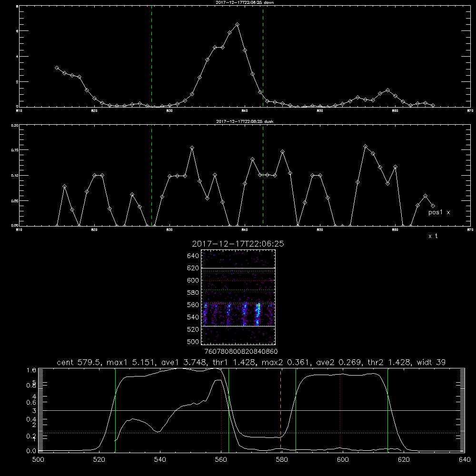Click the '0.15' y-axis label of dusk plot
Image resolution: width=476 pixels, height=476 pixels.
coord(15,150)
